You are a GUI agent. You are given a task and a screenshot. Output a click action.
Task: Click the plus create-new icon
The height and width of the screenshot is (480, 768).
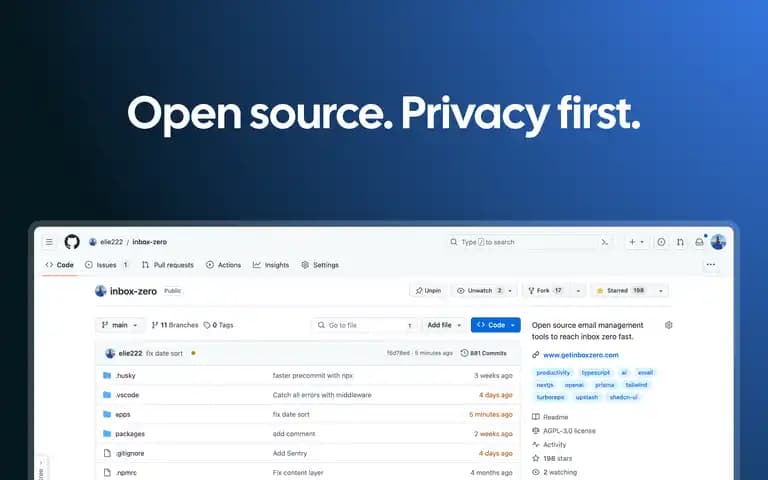coord(632,242)
